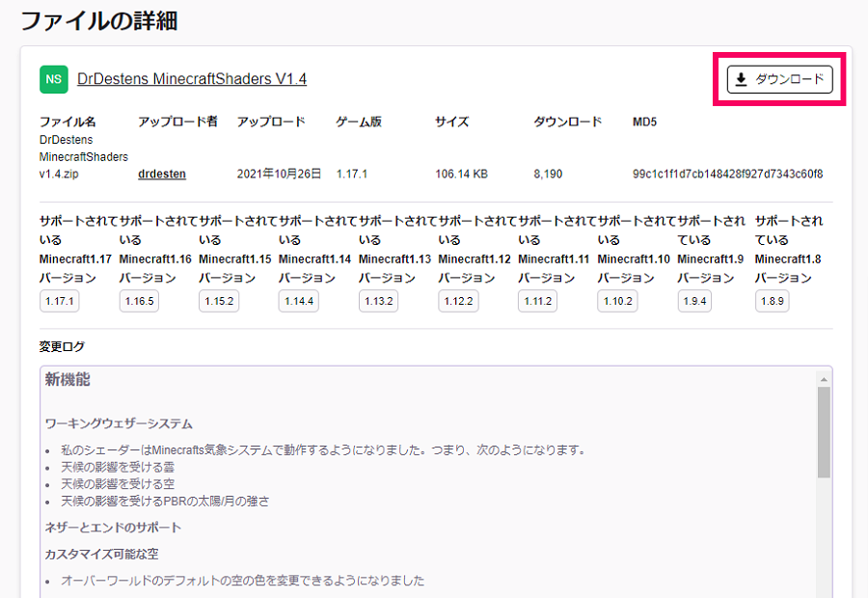The image size is (868, 598).
Task: Select the 1.17.1 version tag
Action: tap(59, 301)
